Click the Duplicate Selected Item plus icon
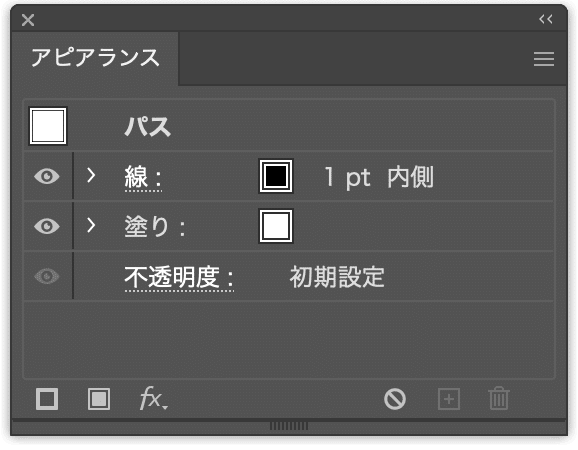Image resolution: width=578 pixels, height=450 pixels. [x=449, y=399]
